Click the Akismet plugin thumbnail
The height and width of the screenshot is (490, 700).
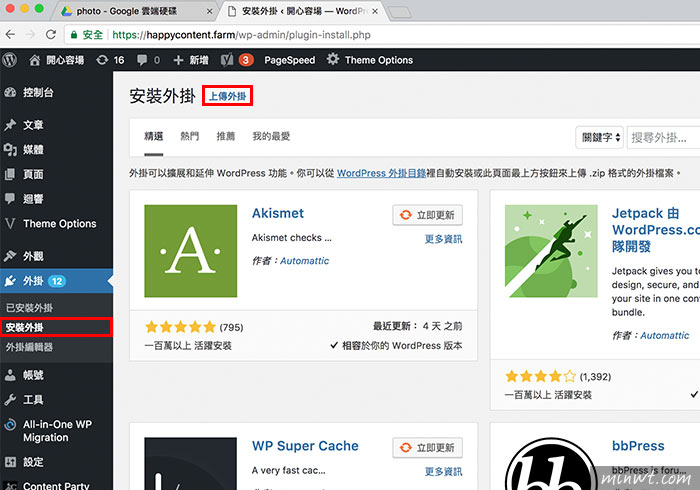pyautogui.click(x=191, y=251)
